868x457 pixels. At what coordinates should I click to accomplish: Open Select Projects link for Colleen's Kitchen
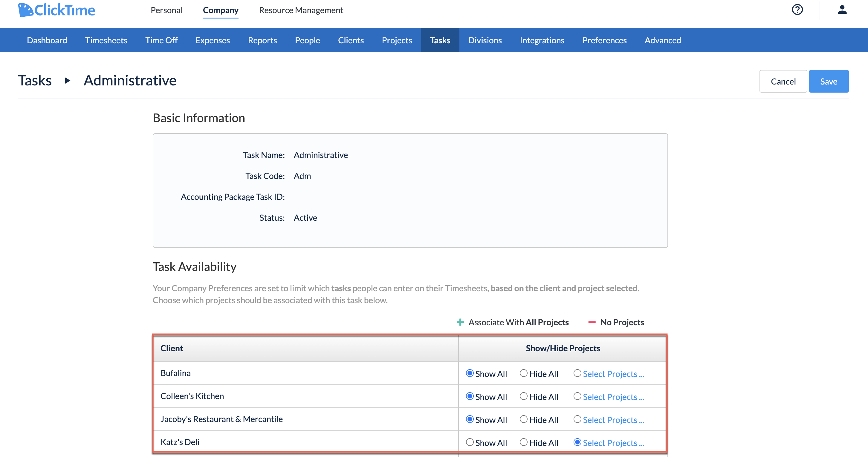coord(613,397)
